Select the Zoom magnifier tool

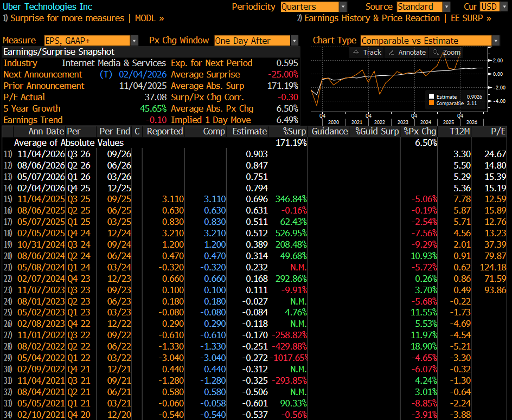click(x=436, y=52)
